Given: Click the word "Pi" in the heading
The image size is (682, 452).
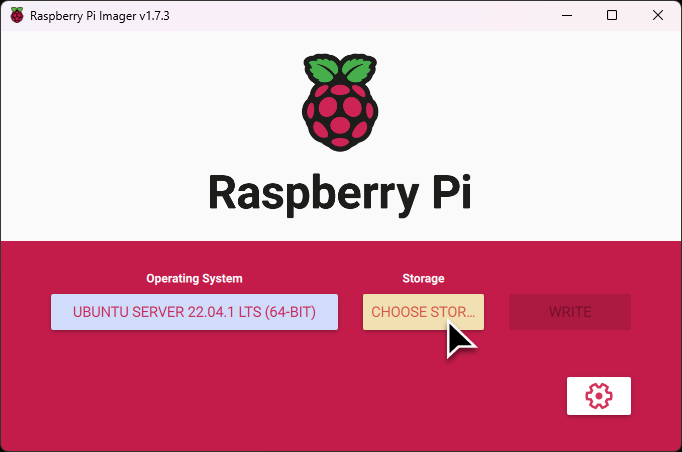Looking at the screenshot, I should click(446, 191).
